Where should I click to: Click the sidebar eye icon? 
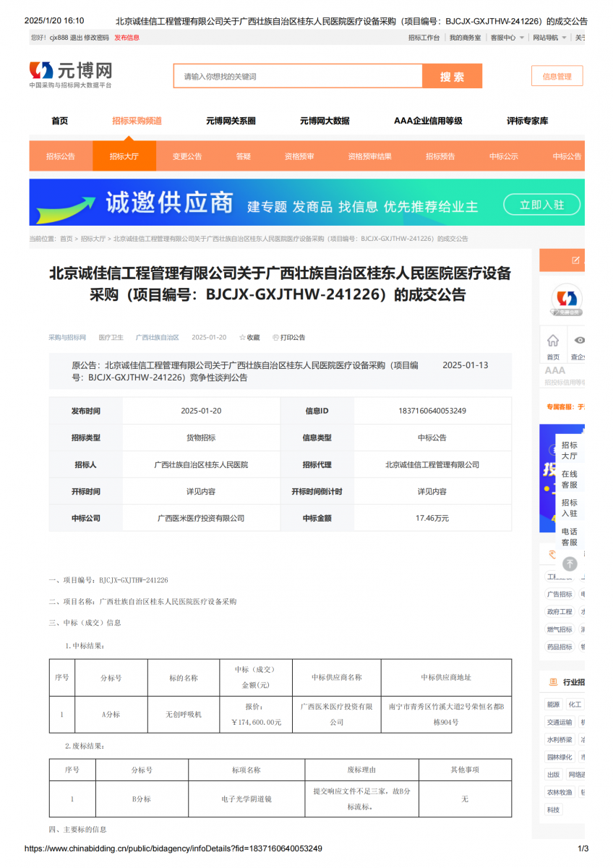(579, 341)
